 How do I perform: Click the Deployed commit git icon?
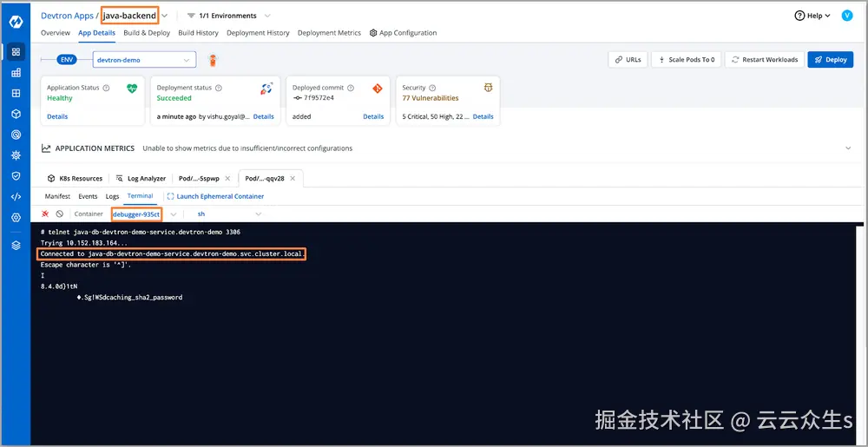(378, 89)
